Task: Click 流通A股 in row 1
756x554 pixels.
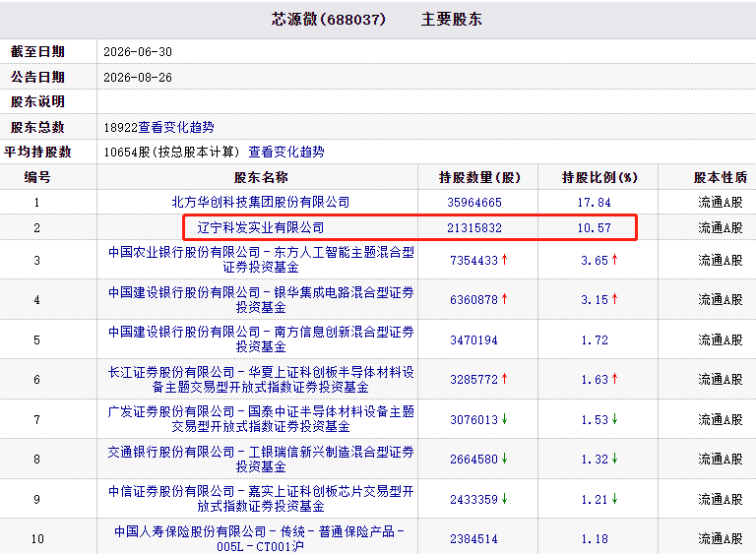Action: pos(721,203)
